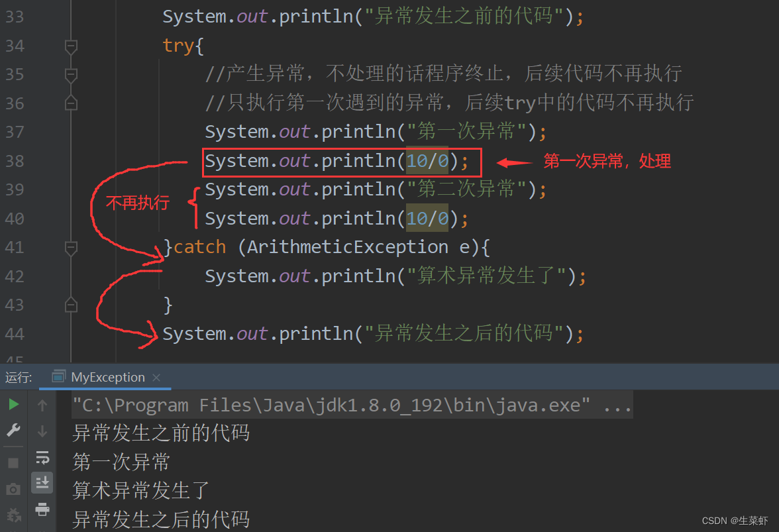
Task: Open run configuration settings via wrench icon
Action: coord(13,431)
